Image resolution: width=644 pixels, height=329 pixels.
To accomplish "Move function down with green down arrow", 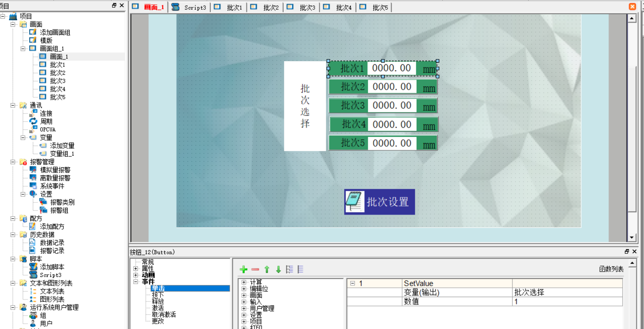I will tap(278, 270).
